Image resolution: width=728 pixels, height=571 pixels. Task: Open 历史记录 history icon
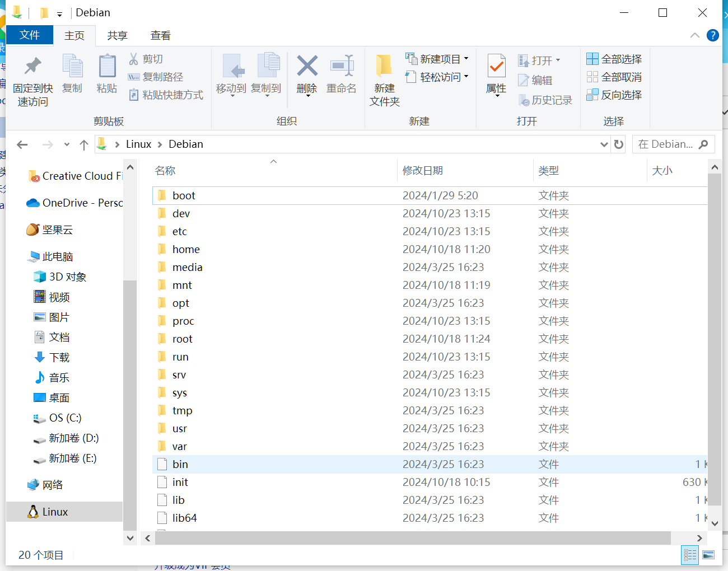pyautogui.click(x=524, y=100)
